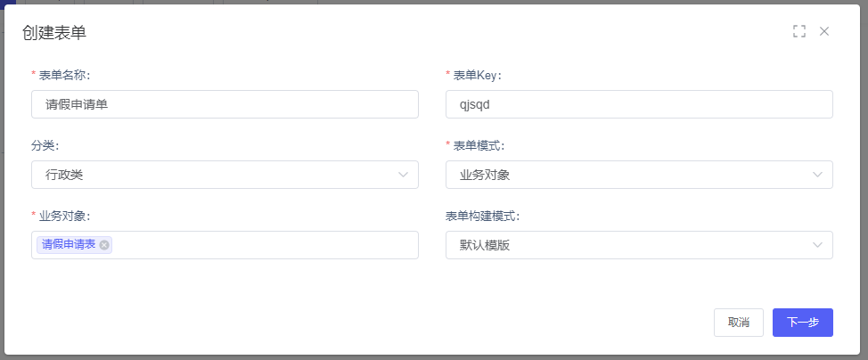Click the 创建表单 dialog title
Screen dimensions: 868x360
(53, 33)
